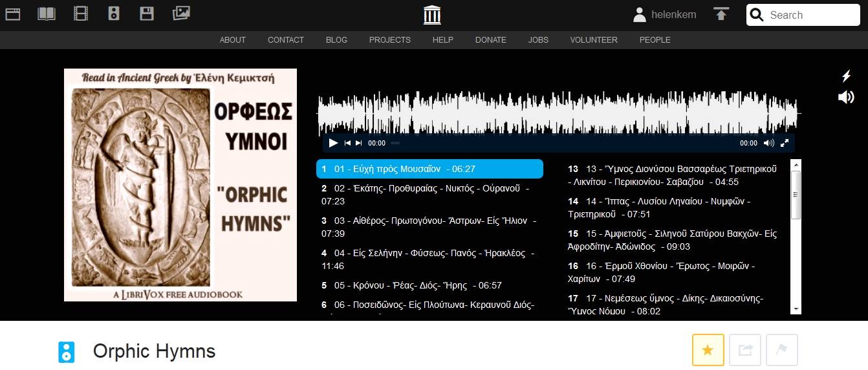
Task: Open the Software floppy disk icon
Action: click(x=147, y=14)
